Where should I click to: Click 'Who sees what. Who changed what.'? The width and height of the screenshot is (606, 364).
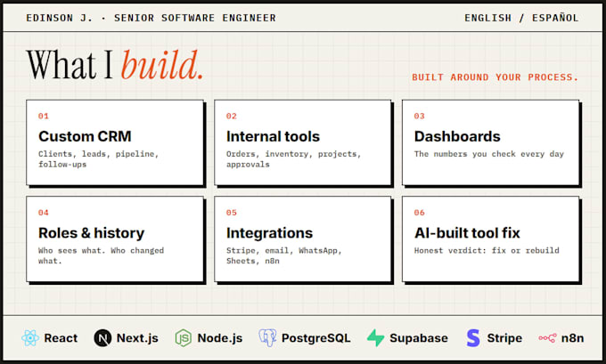(101, 255)
